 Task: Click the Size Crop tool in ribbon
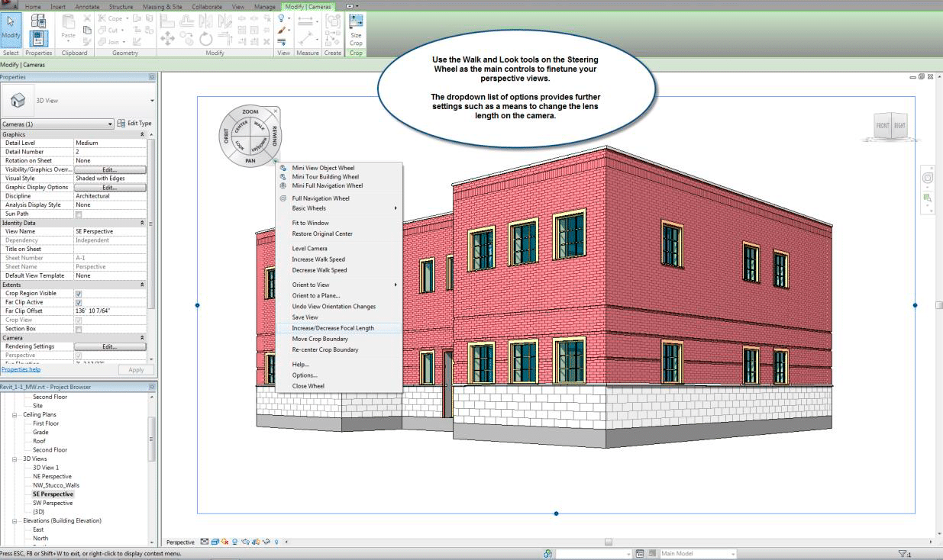pos(356,31)
